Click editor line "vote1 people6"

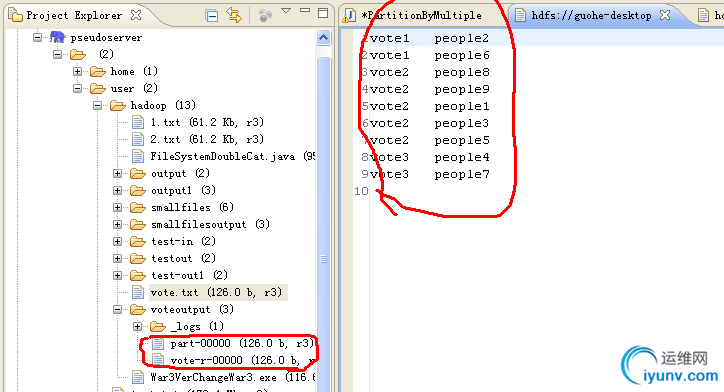(429, 55)
